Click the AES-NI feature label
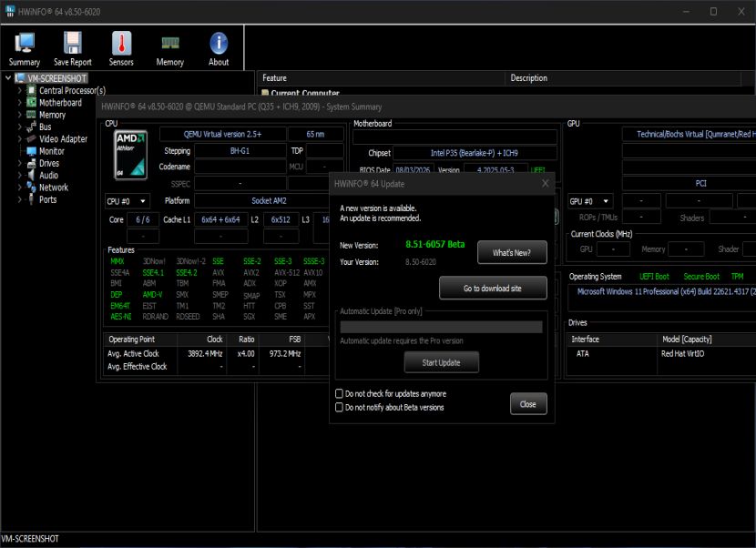 coord(120,317)
